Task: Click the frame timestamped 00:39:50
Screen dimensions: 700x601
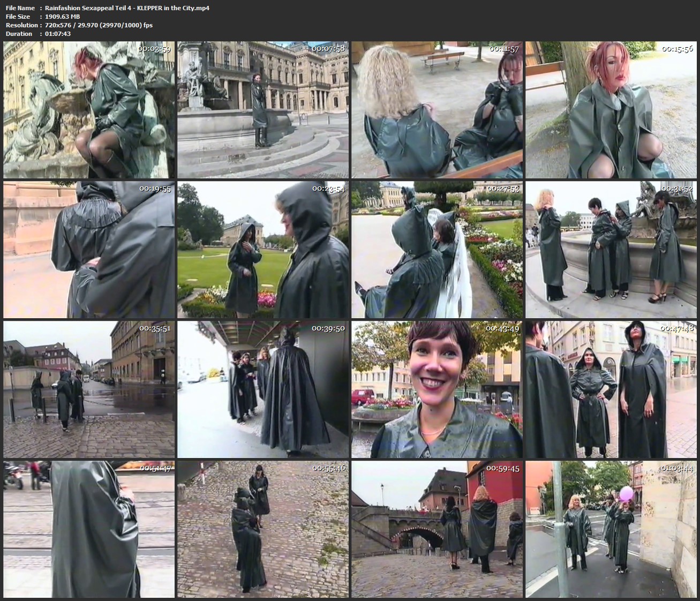Action: 263,389
